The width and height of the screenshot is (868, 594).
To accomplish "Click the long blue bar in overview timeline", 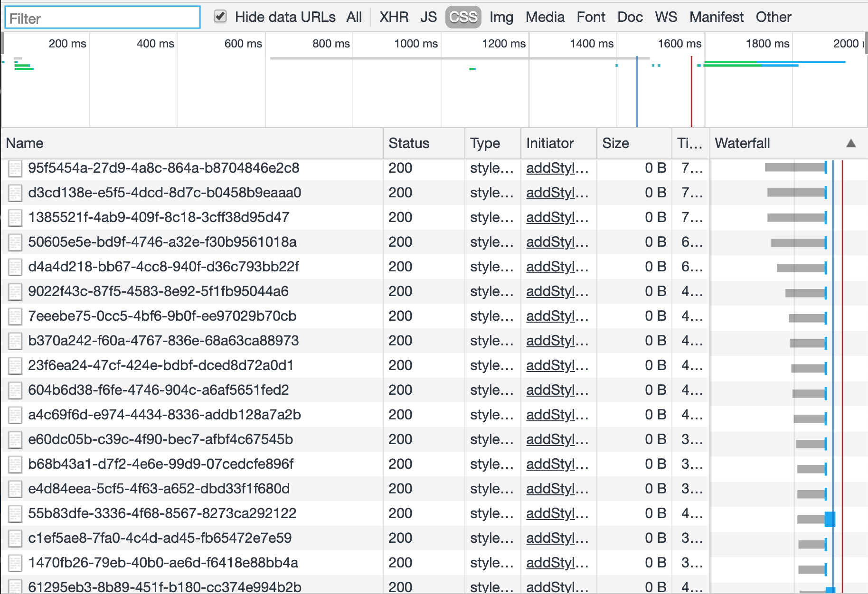I will pyautogui.click(x=801, y=62).
